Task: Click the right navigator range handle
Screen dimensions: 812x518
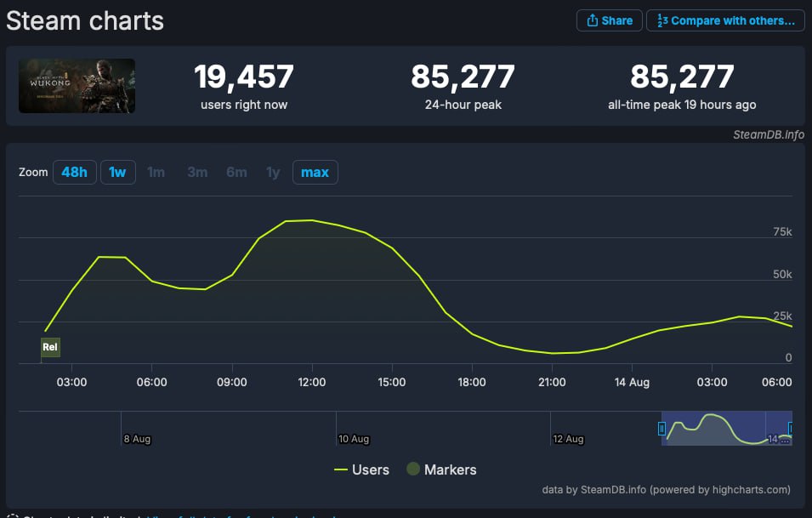Action: [791, 429]
